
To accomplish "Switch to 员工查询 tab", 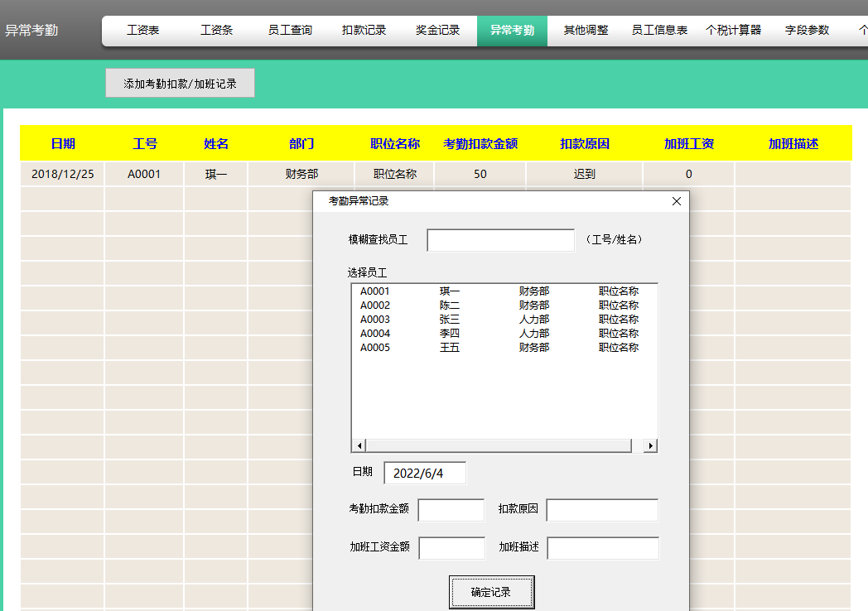I will tap(288, 30).
